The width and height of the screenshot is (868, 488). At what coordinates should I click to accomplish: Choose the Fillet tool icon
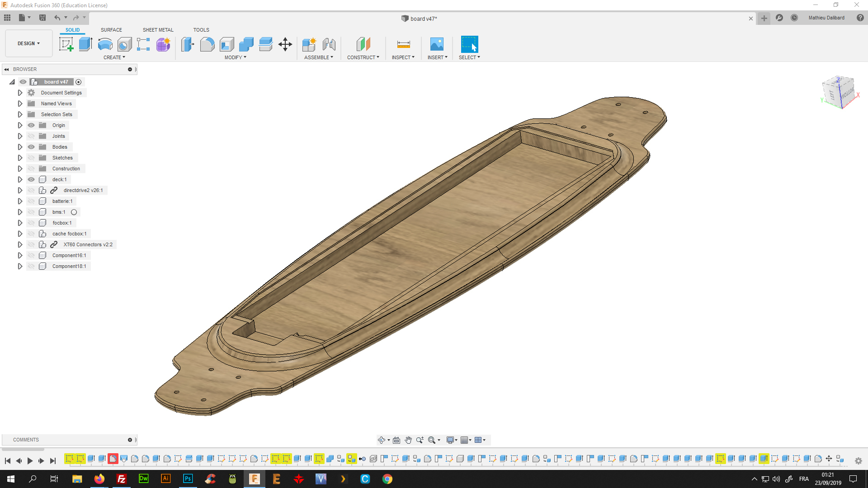pos(207,44)
